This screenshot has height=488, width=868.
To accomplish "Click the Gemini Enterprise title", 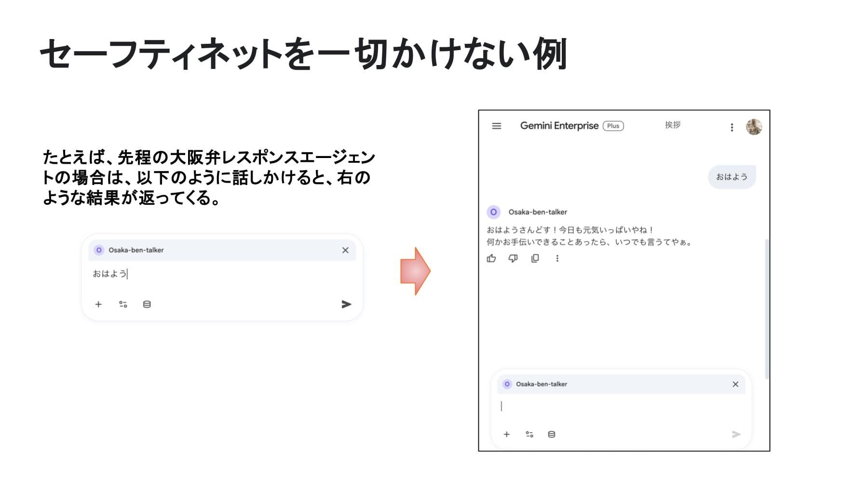I will click(559, 126).
